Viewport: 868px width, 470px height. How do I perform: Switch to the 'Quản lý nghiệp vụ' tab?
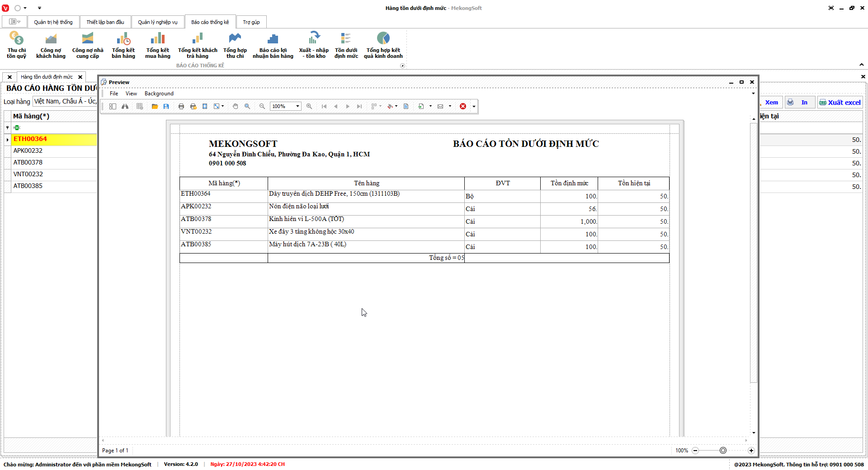[158, 22]
